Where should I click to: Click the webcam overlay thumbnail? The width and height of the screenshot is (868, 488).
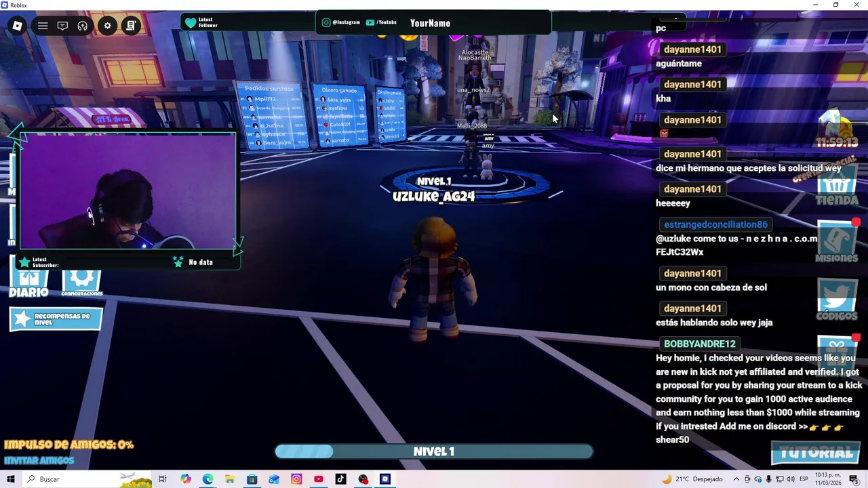point(128,191)
